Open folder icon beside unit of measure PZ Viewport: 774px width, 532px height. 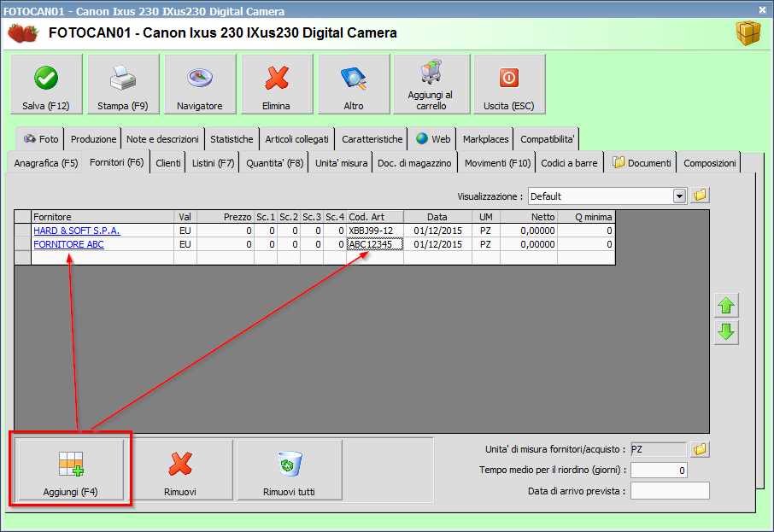coord(700,449)
